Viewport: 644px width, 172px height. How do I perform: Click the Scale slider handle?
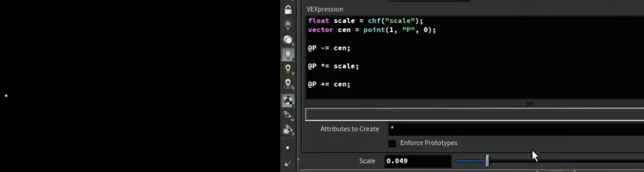[487, 161]
